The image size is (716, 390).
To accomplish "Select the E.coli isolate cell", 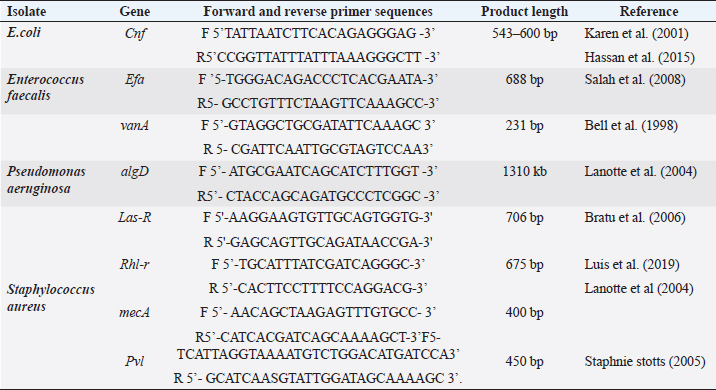I will tap(24, 33).
